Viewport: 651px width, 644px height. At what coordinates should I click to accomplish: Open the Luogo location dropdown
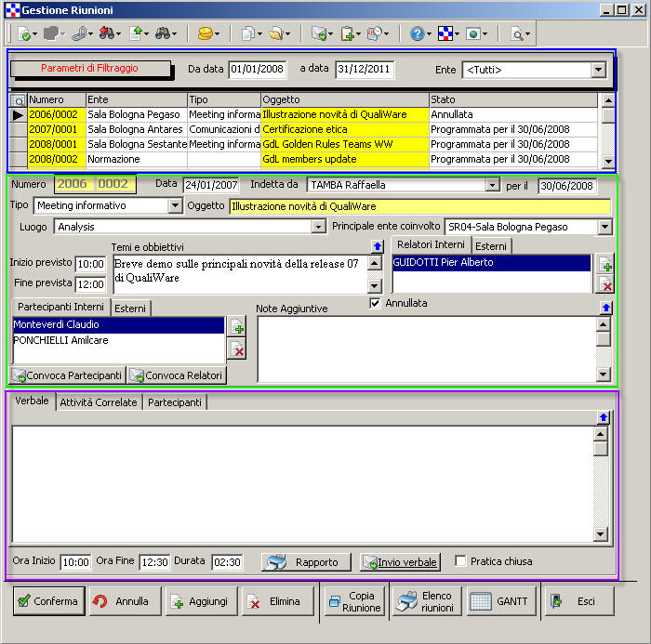[318, 226]
